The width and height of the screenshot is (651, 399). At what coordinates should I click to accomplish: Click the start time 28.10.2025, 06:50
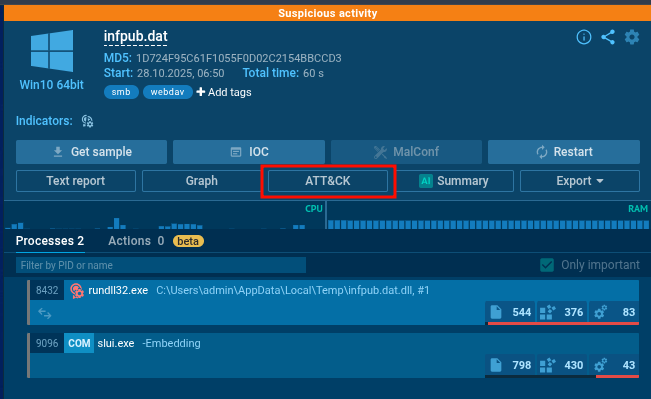click(x=181, y=73)
